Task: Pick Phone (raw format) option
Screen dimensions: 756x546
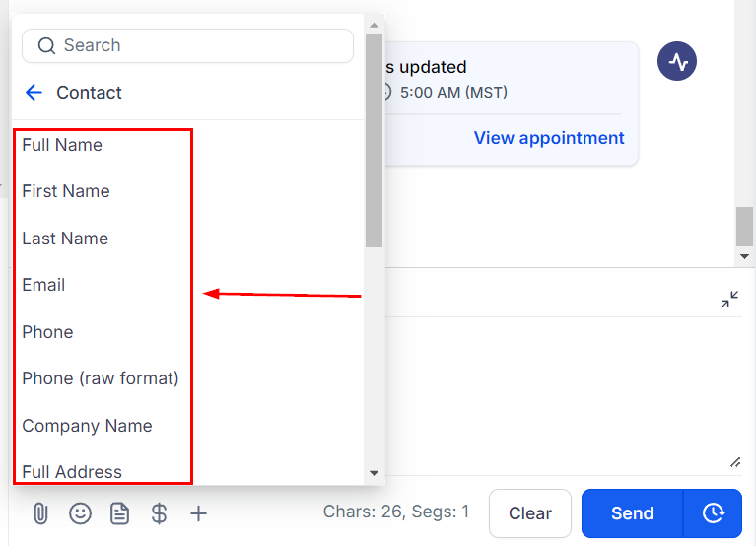Action: coord(101,378)
